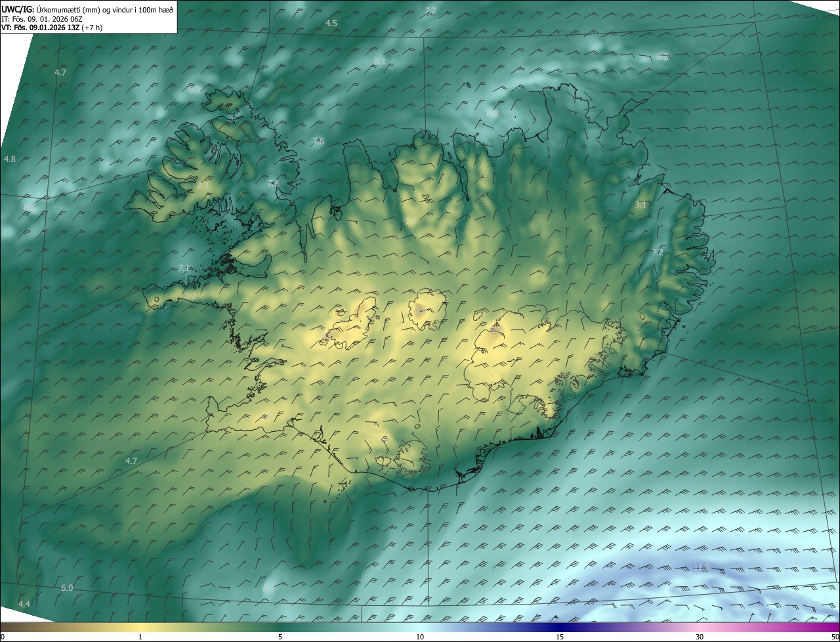Click the 6.0 value label
Image resolution: width=840 pixels, height=642 pixels.
pos(67,588)
